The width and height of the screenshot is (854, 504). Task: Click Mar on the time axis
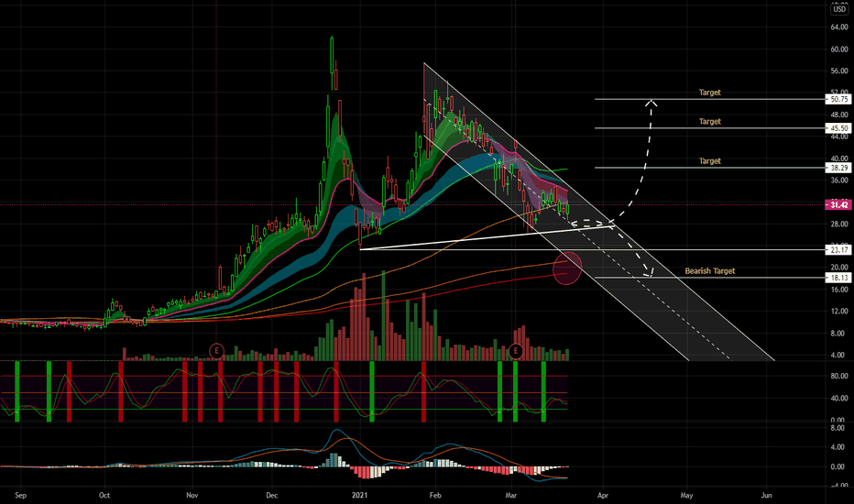[510, 495]
